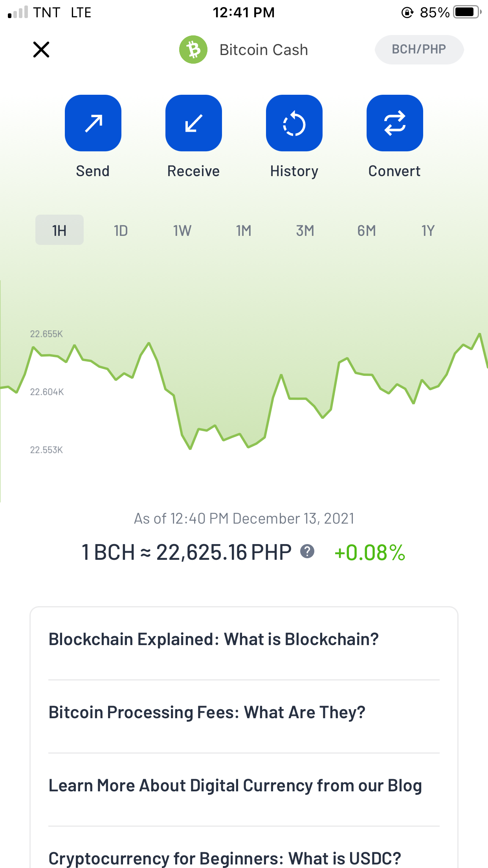Tap the battery indicator in status bar
The image size is (488, 868).
(x=467, y=12)
